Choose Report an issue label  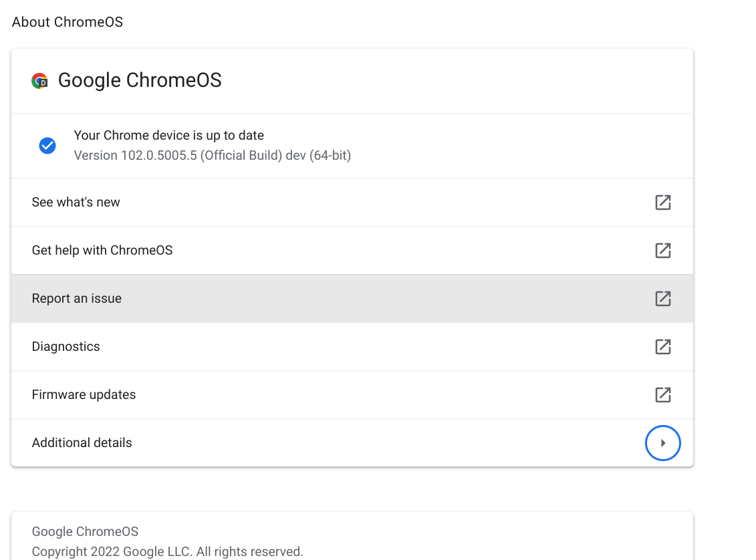[77, 299]
